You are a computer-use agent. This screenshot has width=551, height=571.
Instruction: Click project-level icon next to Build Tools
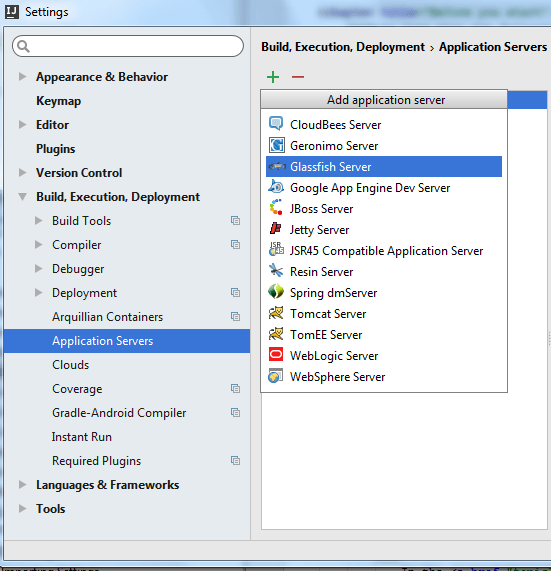click(x=235, y=221)
